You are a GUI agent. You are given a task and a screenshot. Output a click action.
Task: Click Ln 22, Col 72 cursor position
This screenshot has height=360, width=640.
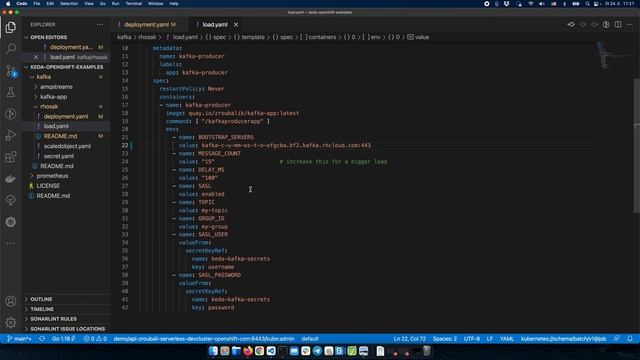tap(409, 339)
